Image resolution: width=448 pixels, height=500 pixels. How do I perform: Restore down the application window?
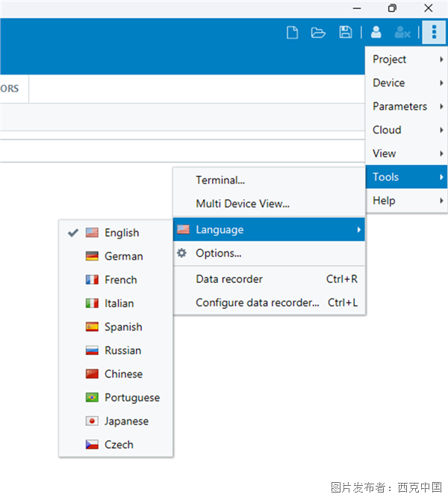pyautogui.click(x=392, y=8)
